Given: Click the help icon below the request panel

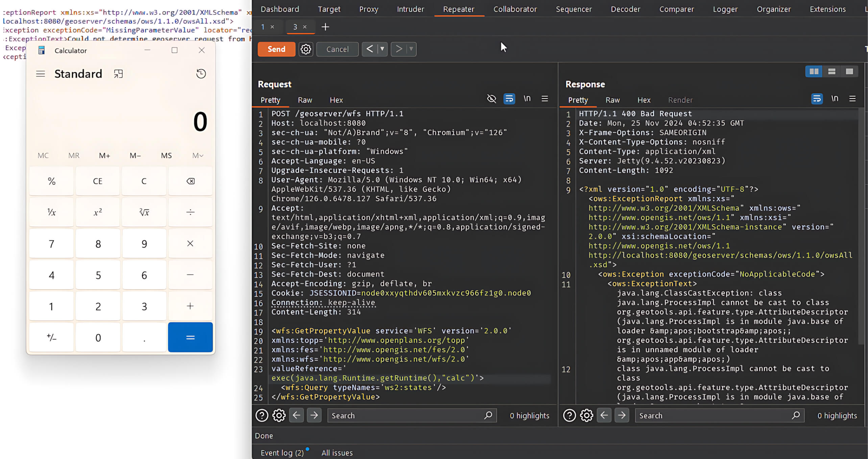Looking at the screenshot, I should 262,415.
